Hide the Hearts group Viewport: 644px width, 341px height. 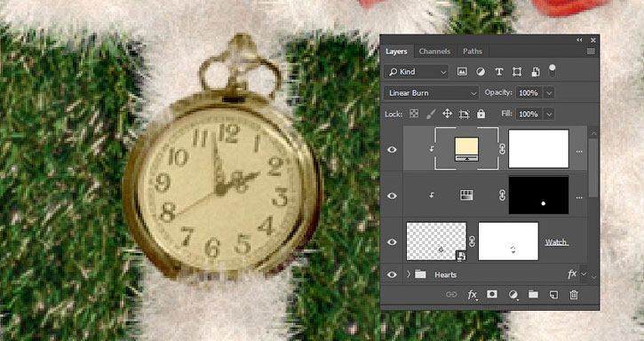(x=392, y=274)
